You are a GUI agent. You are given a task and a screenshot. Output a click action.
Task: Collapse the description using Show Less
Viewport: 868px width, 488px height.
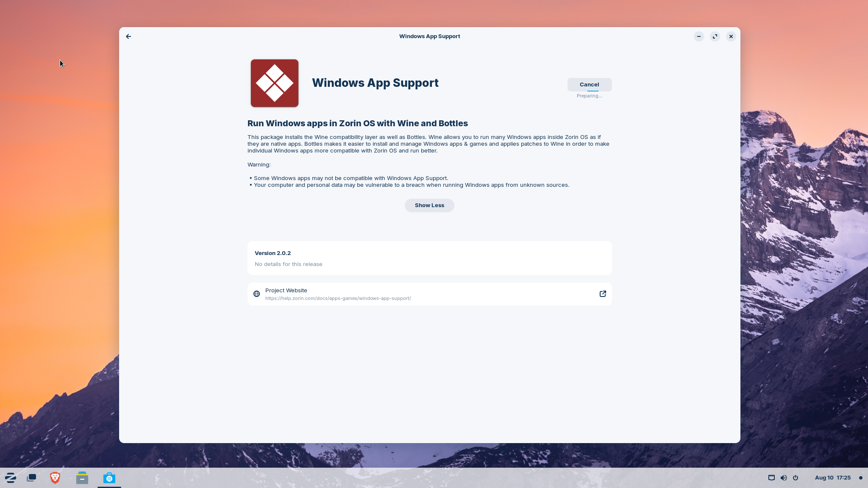click(x=429, y=205)
